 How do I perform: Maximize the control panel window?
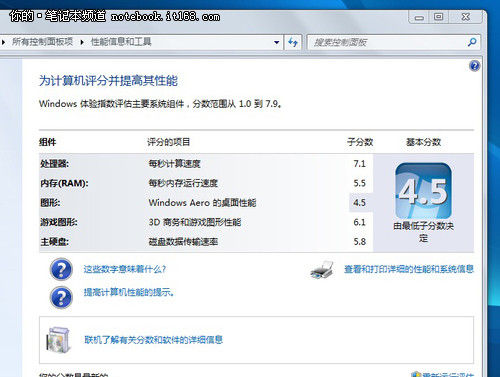click(438, 17)
